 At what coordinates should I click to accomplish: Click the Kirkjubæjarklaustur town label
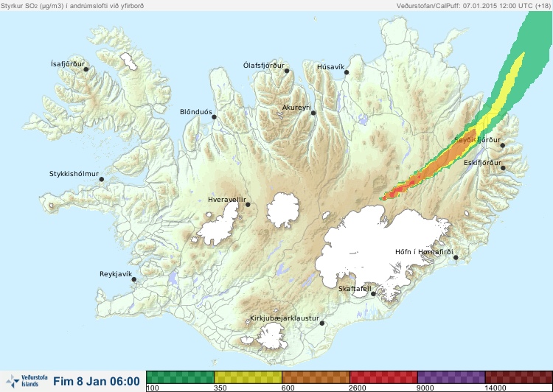click(285, 318)
